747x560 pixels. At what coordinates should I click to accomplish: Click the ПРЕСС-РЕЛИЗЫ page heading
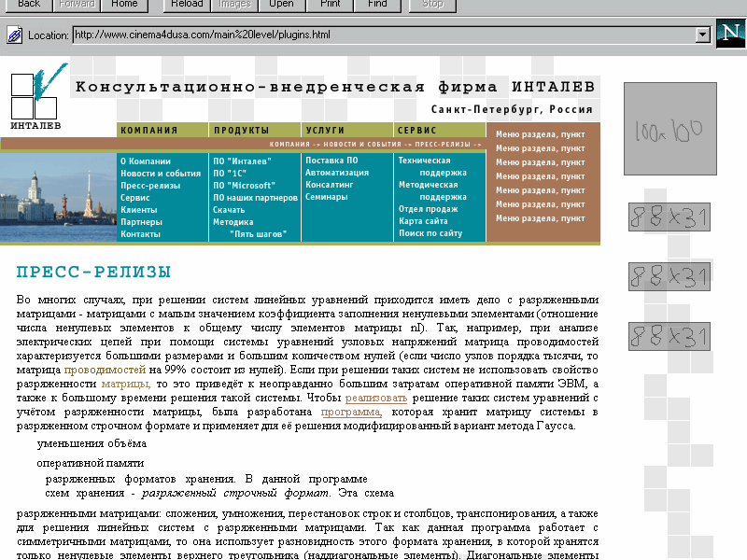(x=94, y=272)
